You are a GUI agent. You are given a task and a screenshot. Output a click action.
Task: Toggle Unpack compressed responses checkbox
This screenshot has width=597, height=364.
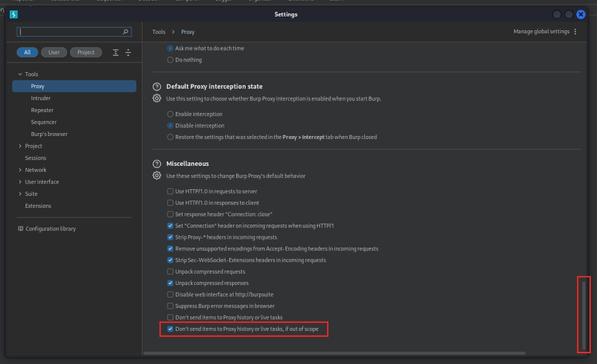(x=171, y=283)
